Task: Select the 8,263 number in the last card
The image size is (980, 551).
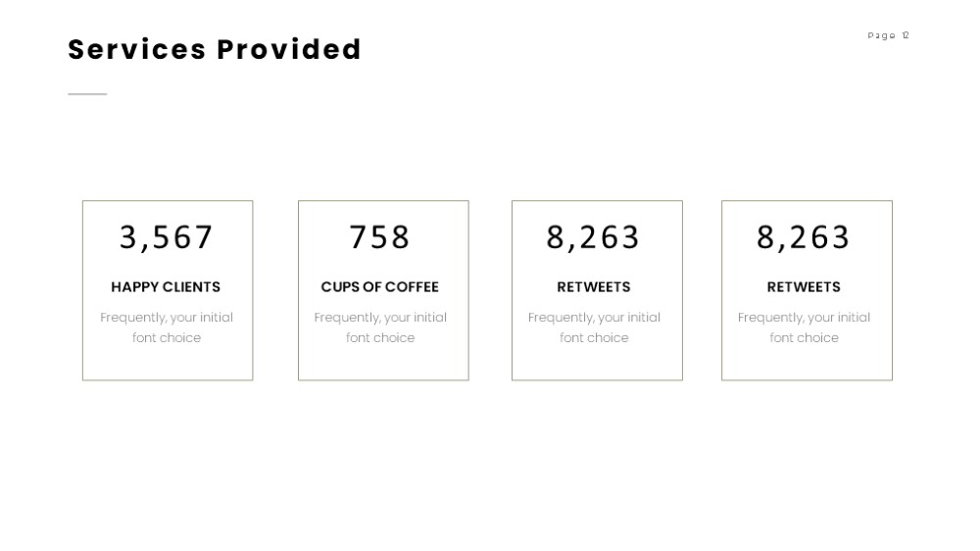Action: point(804,237)
